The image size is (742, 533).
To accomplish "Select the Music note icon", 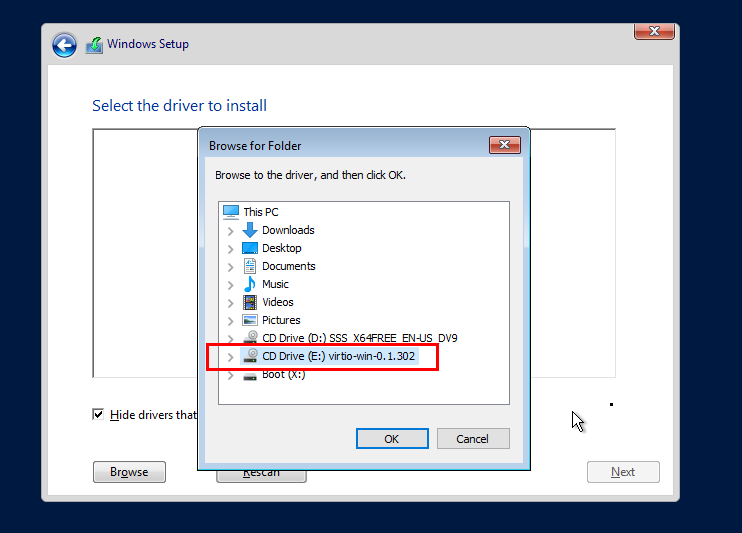I will 250,284.
